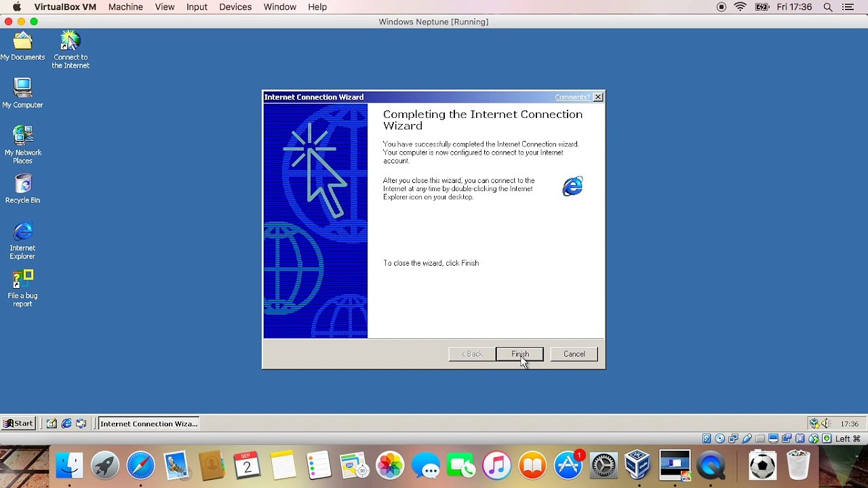
Task: Click VirtualBox display indicator
Action: (x=773, y=439)
